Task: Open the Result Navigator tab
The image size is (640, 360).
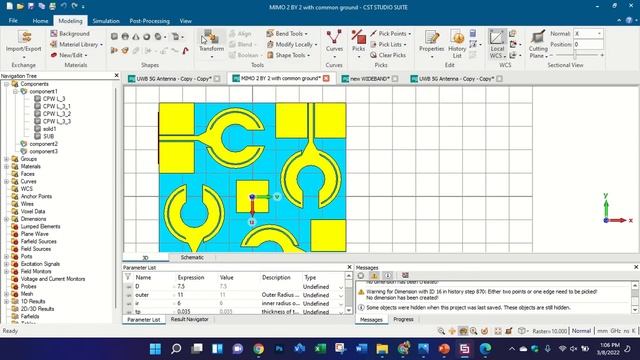Action: [189, 320]
